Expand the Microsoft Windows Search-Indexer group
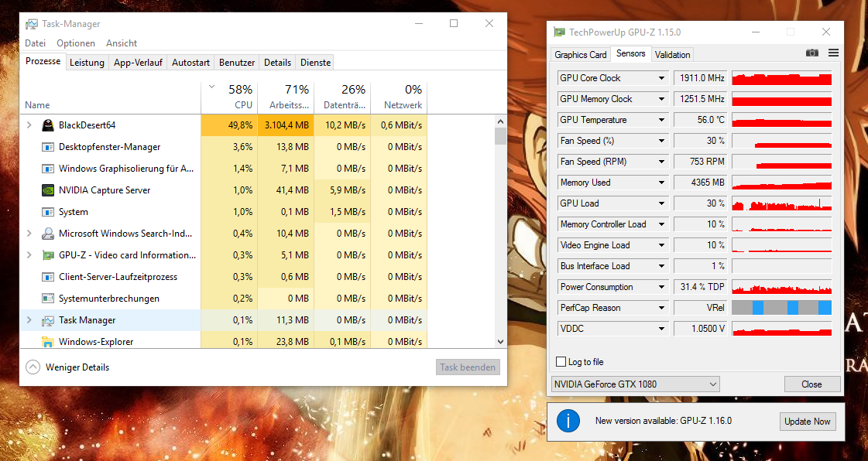This screenshot has height=461, width=868. [29, 234]
